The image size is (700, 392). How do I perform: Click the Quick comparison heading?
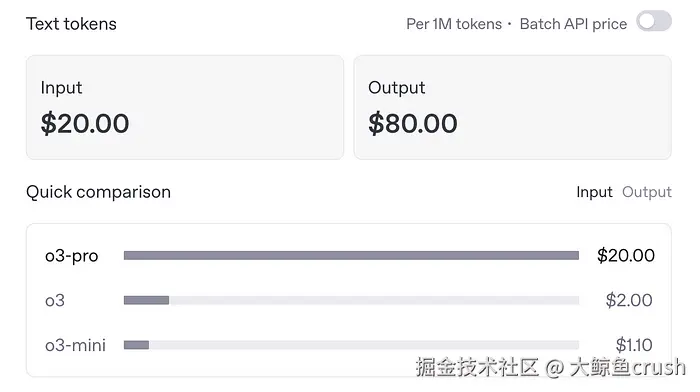coord(98,192)
